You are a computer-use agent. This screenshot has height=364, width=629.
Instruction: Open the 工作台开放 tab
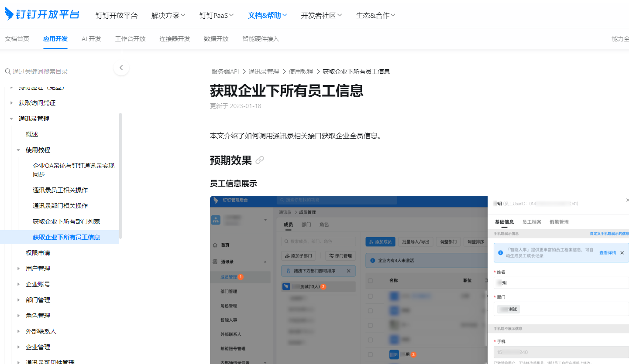(131, 39)
